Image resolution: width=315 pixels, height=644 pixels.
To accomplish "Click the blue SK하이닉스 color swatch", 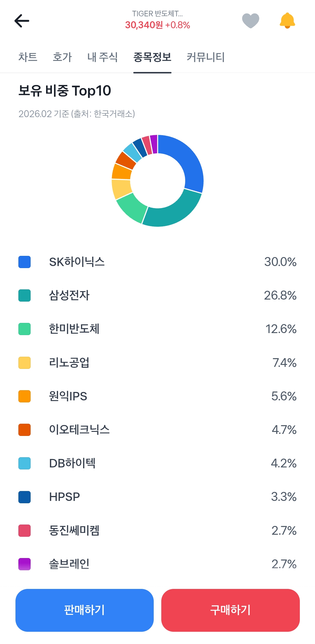I will [24, 262].
